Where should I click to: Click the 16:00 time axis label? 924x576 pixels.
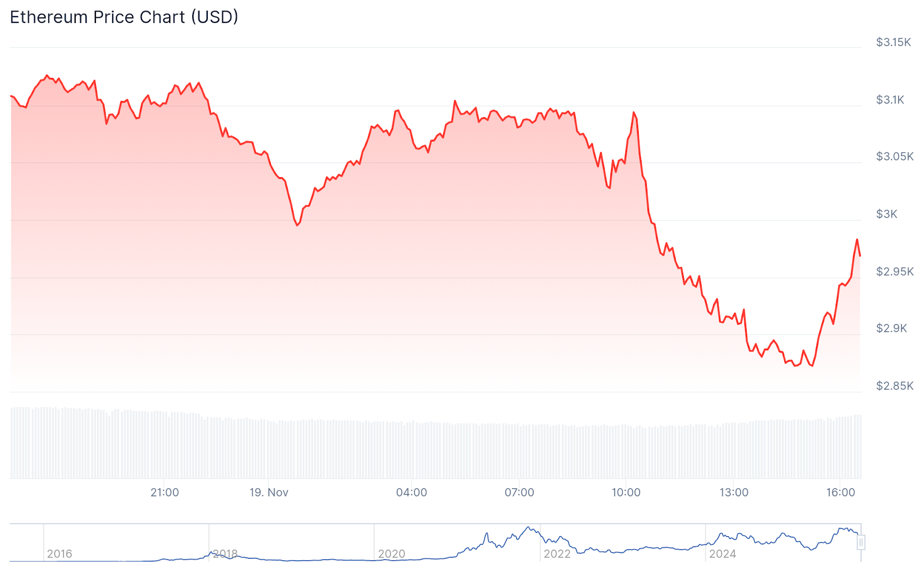(840, 492)
